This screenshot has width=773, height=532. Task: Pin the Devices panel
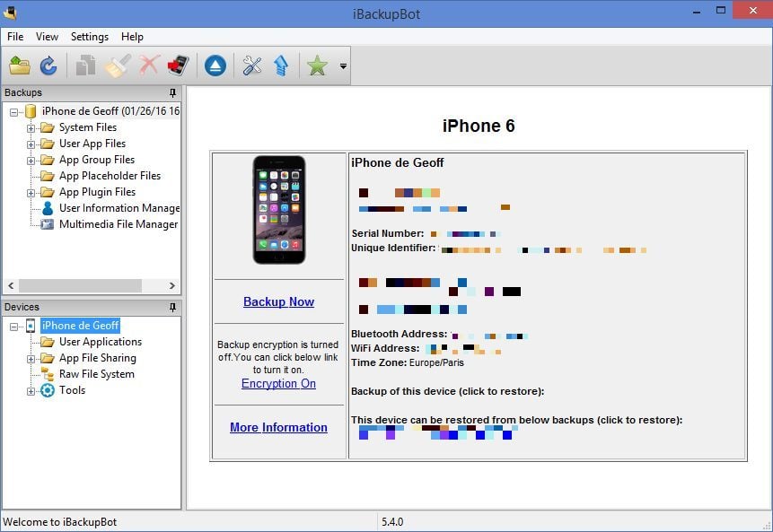coord(172,308)
